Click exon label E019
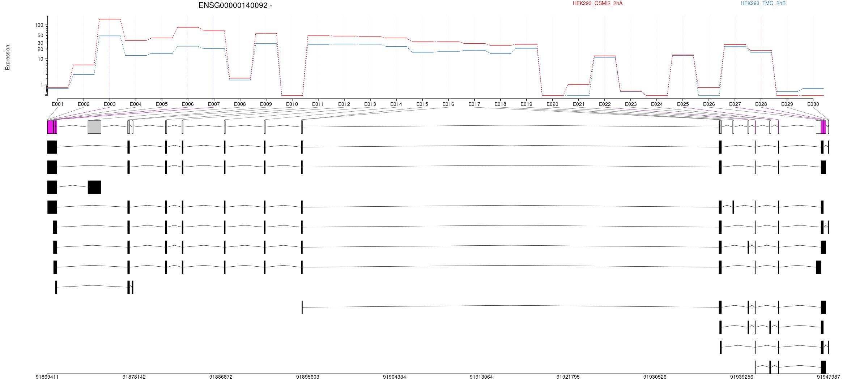The width and height of the screenshot is (868, 383). pyautogui.click(x=526, y=104)
